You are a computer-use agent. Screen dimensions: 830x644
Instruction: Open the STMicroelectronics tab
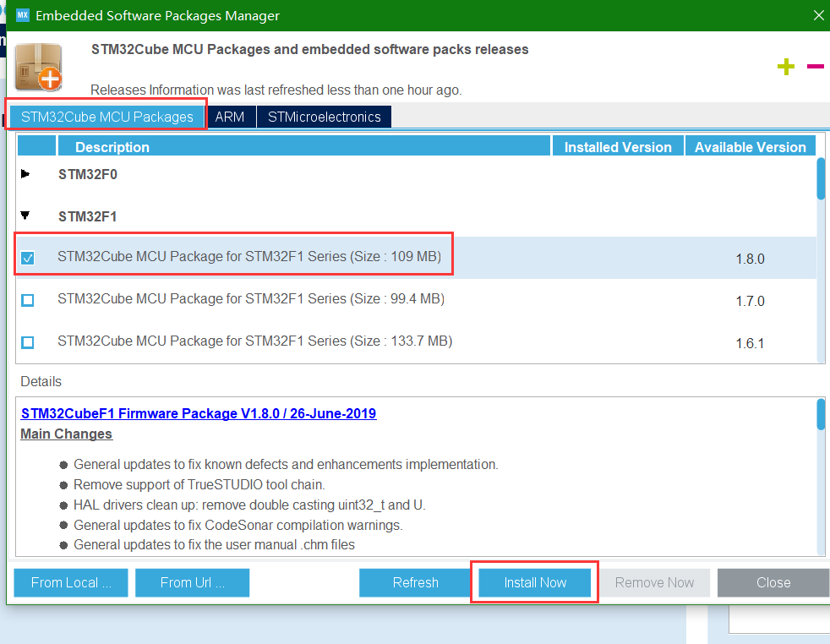324,117
